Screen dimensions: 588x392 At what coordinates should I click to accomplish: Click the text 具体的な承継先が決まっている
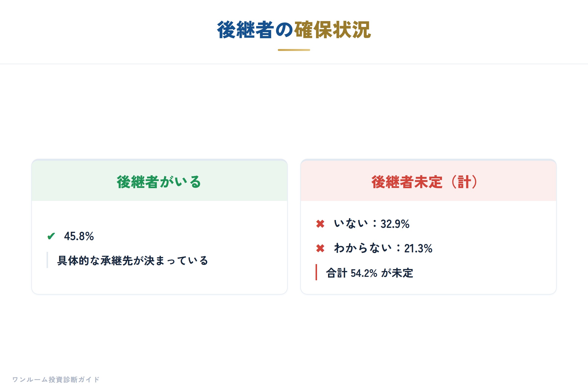pos(133,260)
